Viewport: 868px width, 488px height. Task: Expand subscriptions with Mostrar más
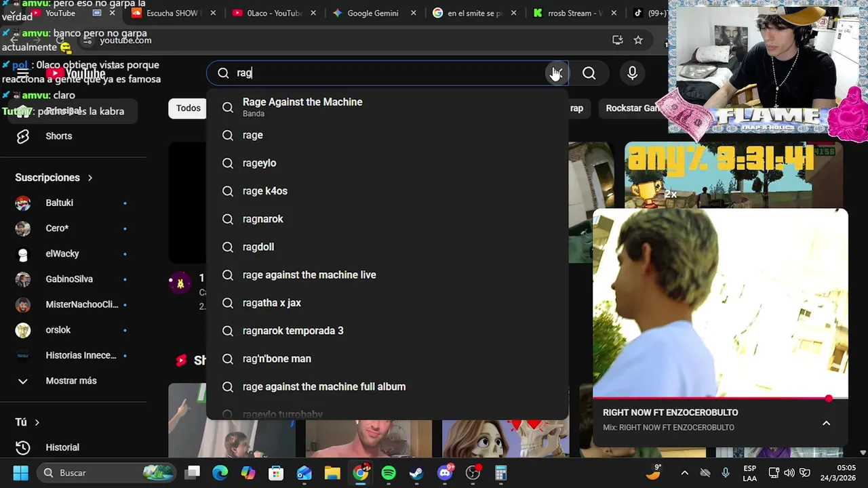point(73,381)
